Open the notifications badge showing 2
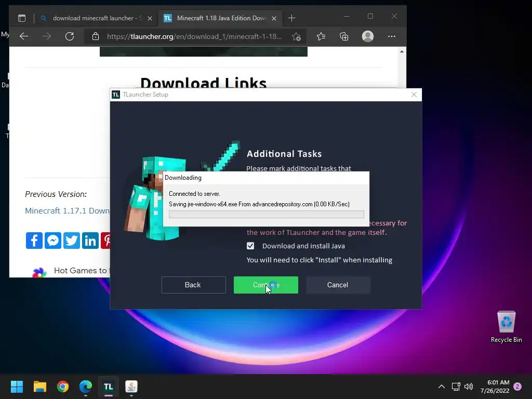532x399 pixels. point(517,387)
